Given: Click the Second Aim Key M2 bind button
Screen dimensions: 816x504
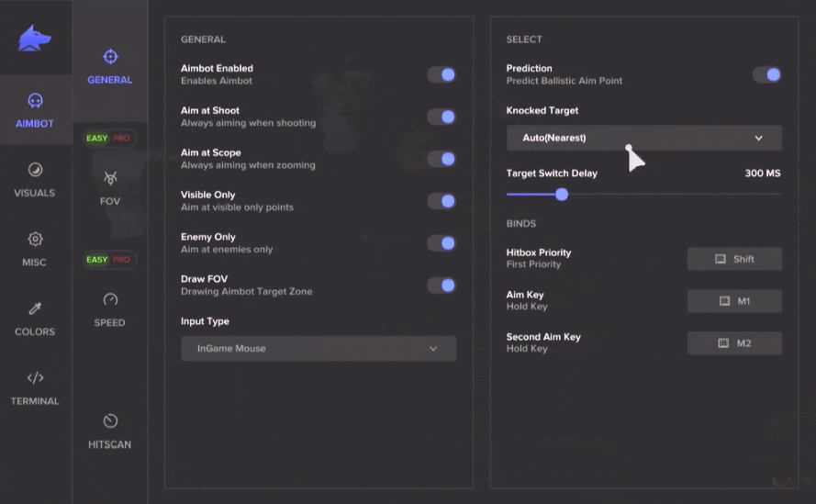Looking at the screenshot, I should [x=734, y=343].
